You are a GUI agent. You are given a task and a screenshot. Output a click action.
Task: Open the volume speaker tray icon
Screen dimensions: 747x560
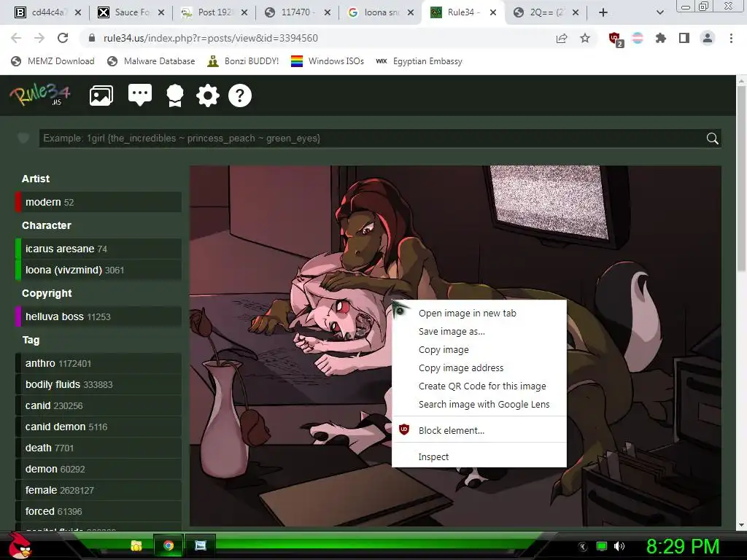619,546
